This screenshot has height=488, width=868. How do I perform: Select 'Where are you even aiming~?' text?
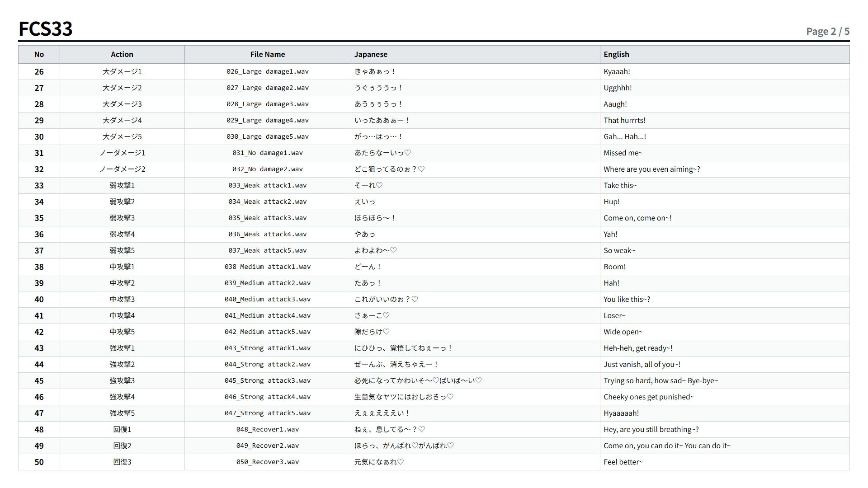coord(652,169)
